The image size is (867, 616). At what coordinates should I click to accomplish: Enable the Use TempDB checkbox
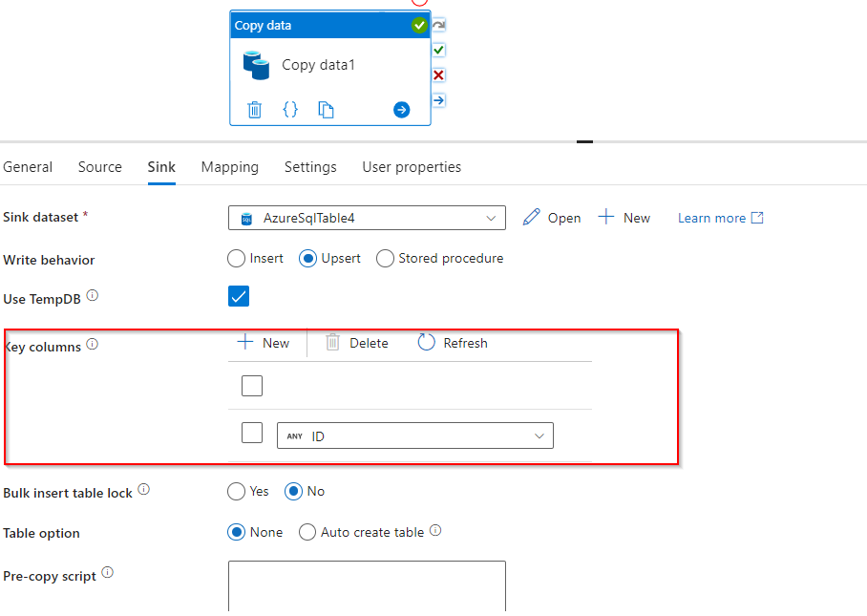coord(239,296)
